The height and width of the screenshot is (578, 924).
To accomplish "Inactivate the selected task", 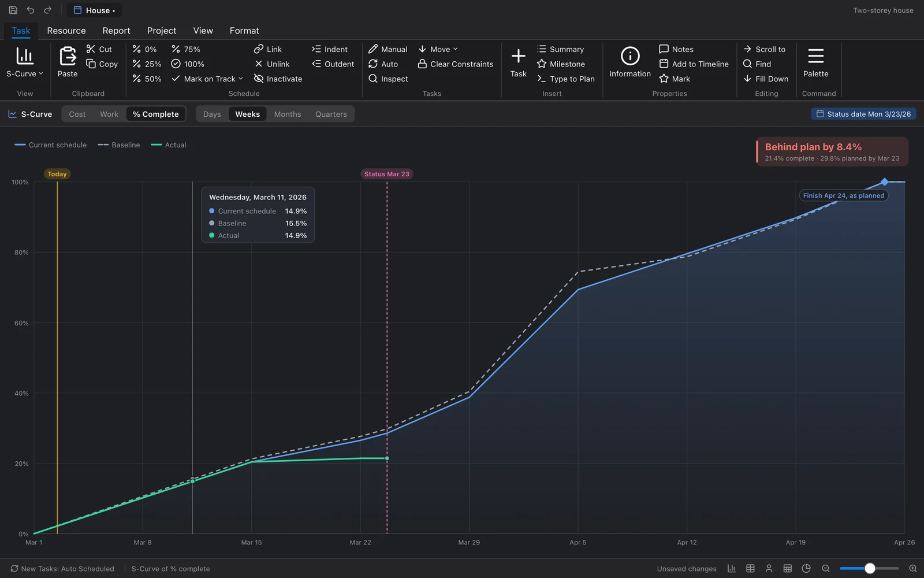I will (278, 79).
